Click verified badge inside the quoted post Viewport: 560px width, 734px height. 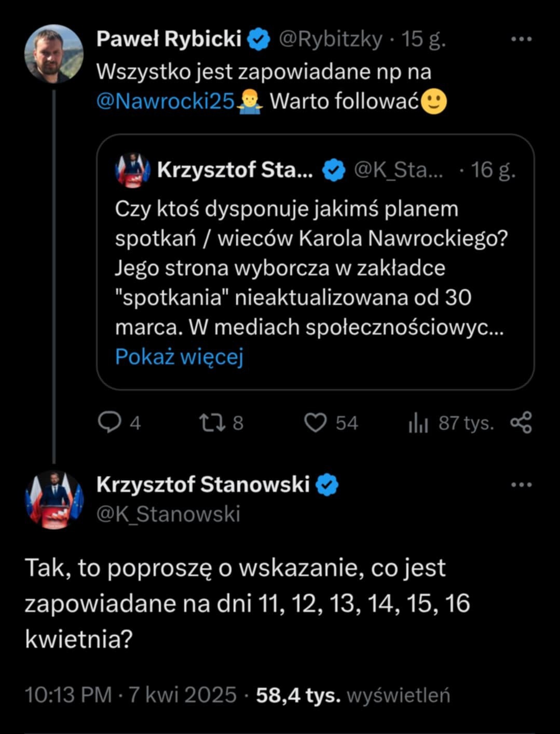click(x=334, y=170)
